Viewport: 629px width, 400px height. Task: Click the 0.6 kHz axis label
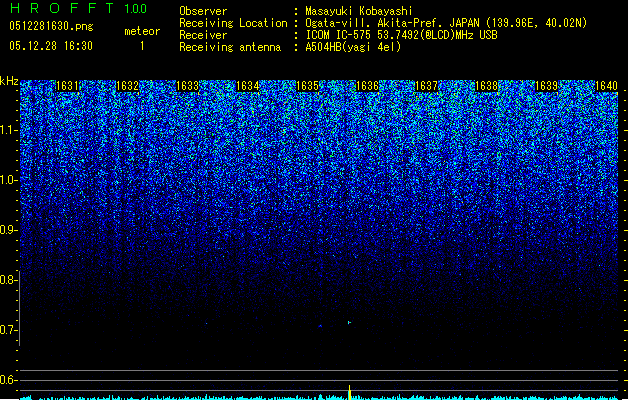8,380
